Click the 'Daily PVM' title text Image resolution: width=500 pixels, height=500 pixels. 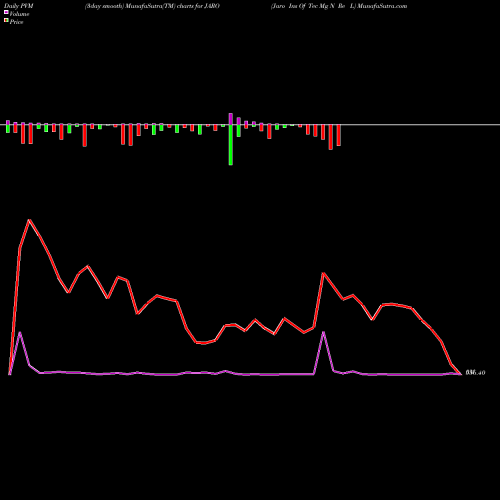[19, 6]
